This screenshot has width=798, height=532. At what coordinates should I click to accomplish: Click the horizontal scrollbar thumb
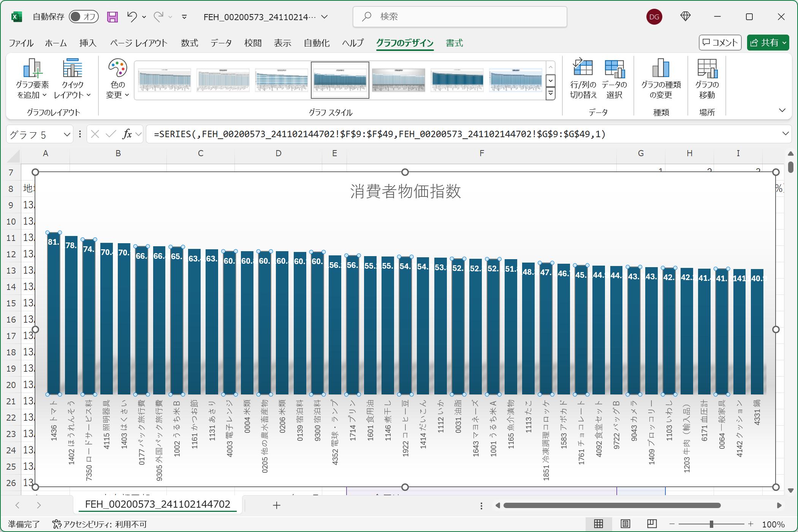(x=612, y=505)
